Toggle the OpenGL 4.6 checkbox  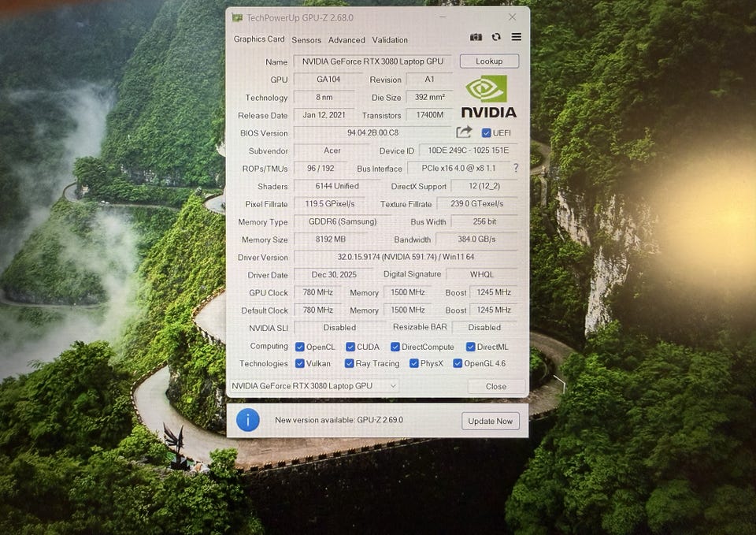(x=458, y=363)
